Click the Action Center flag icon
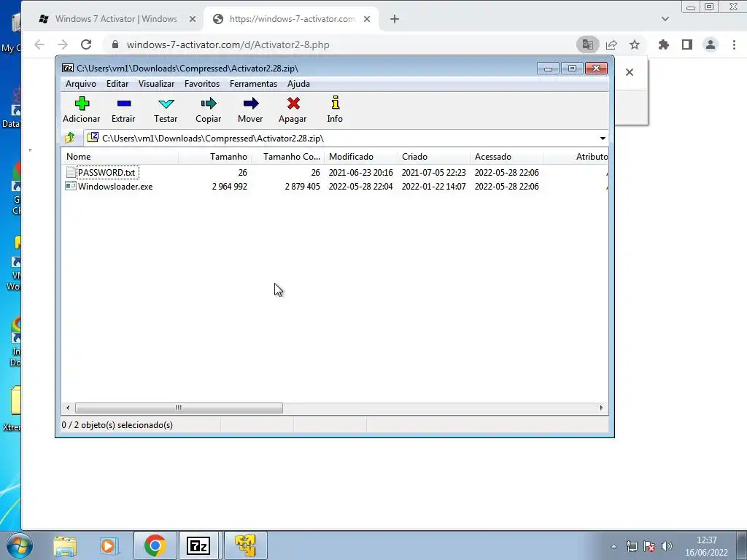Viewport: 747px width, 560px height. [x=649, y=546]
